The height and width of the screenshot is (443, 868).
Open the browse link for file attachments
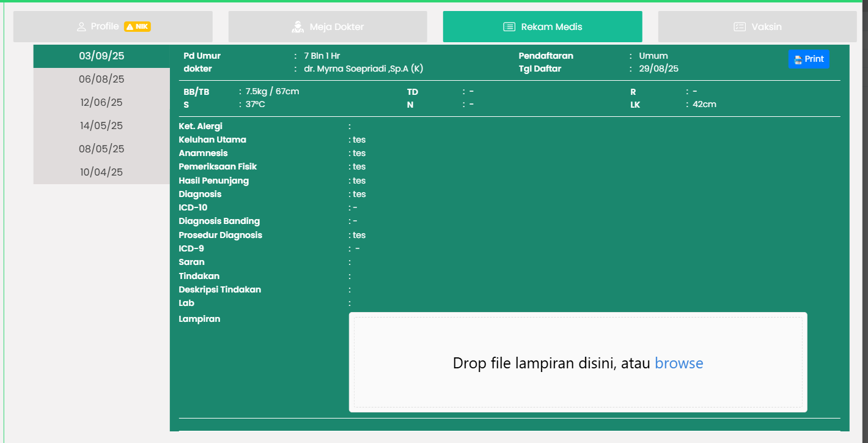(x=679, y=363)
